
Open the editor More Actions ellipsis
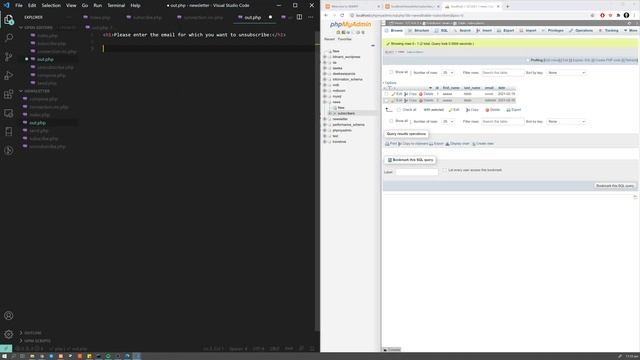click(x=311, y=17)
